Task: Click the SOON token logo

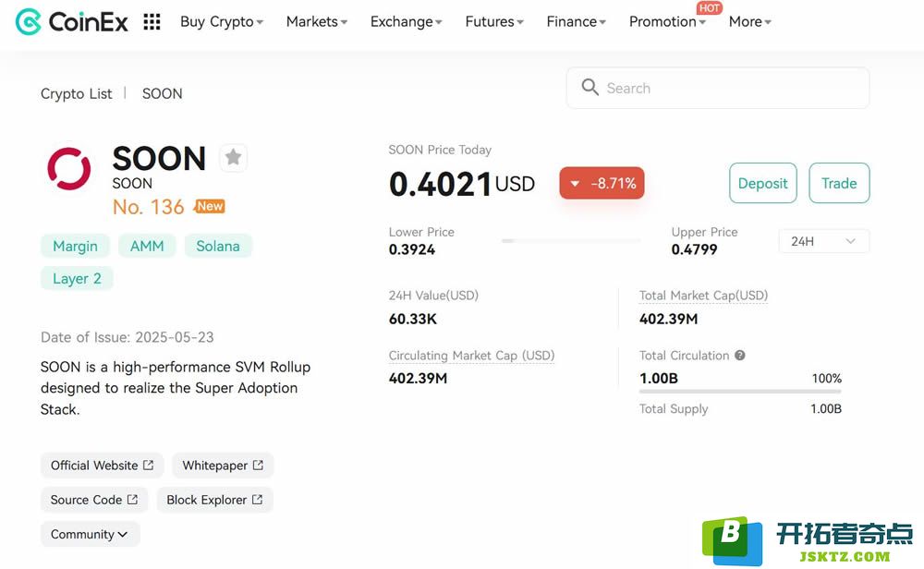Action: click(x=69, y=168)
